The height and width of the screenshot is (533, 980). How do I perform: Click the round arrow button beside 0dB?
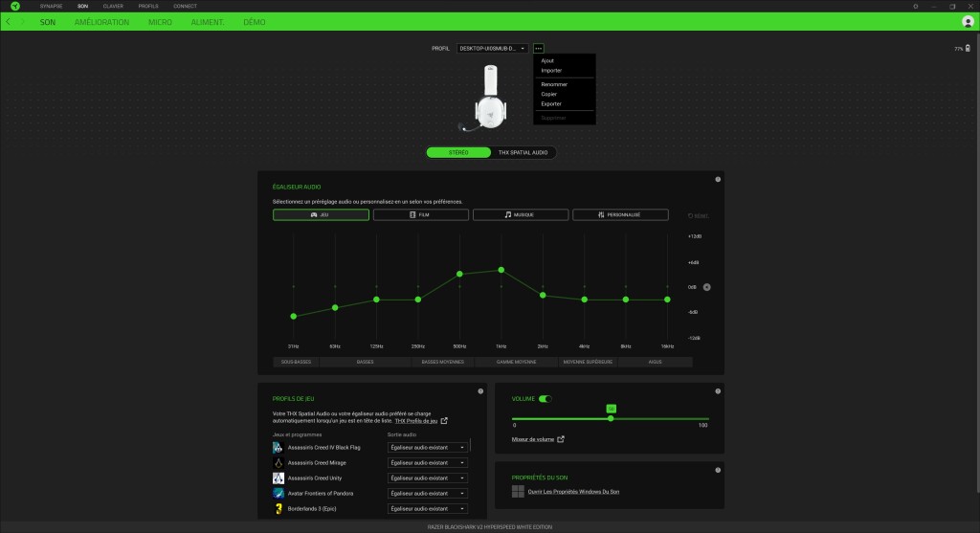[707, 287]
